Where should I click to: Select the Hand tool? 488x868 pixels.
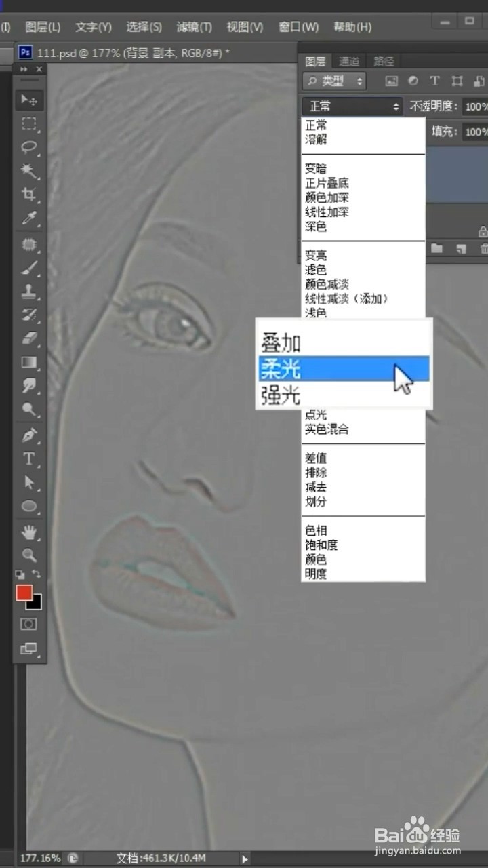tap(29, 532)
